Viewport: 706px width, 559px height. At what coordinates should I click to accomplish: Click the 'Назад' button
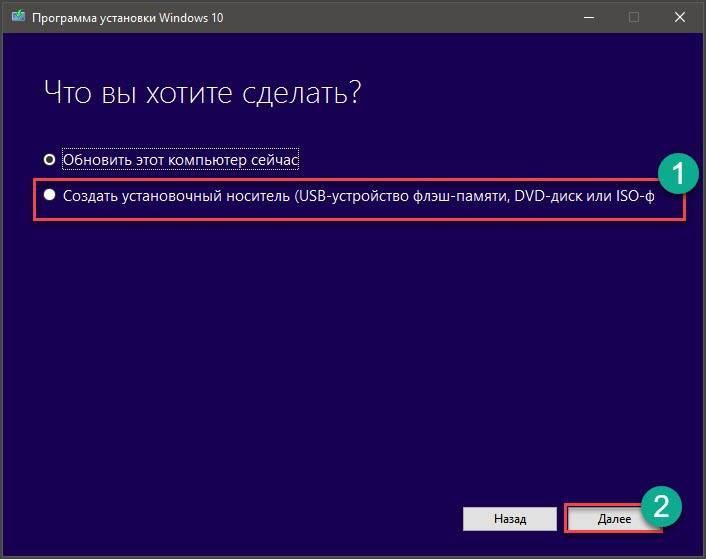(x=510, y=519)
